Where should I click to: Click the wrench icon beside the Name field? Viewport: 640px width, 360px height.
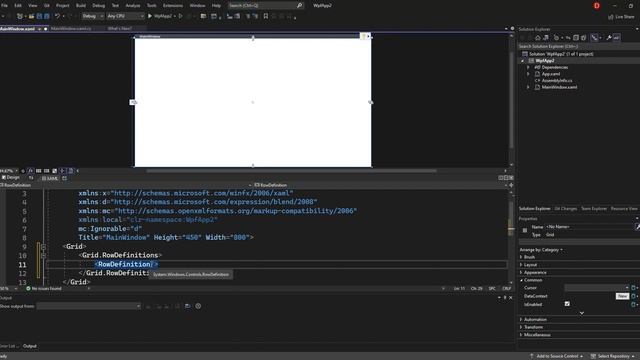pyautogui.click(x=637, y=227)
